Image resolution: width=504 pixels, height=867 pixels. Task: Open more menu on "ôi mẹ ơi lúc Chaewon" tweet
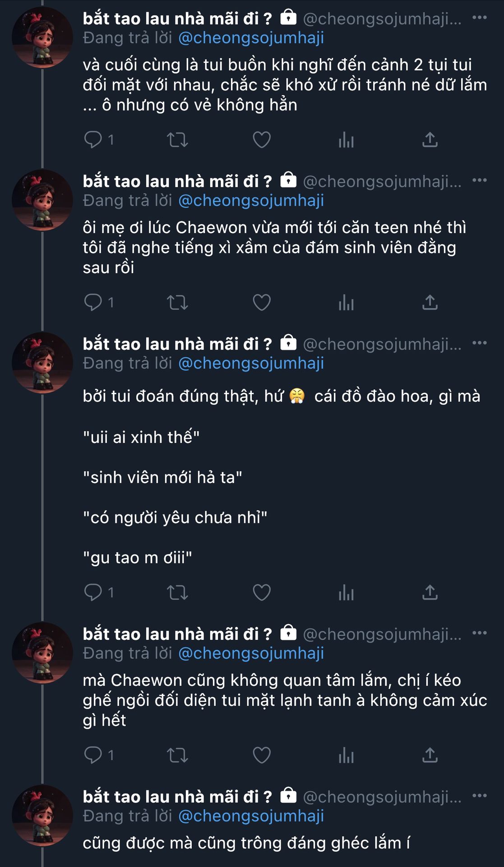tap(479, 180)
